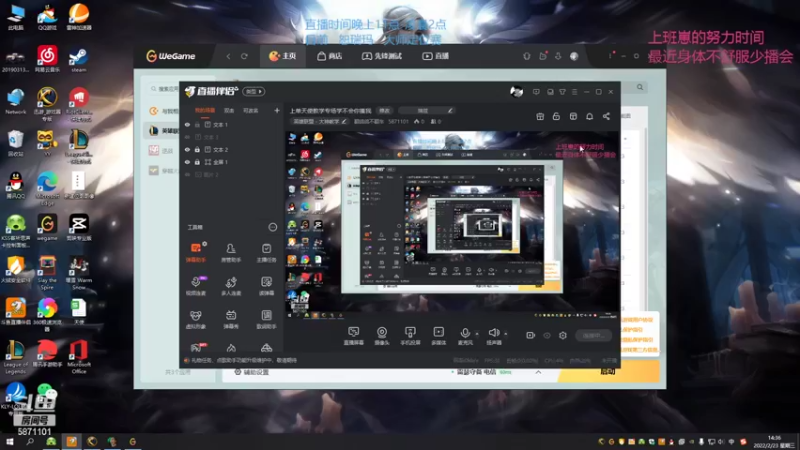Edit the 英雄联盟 category tag
The image size is (800, 450).
click(319, 121)
